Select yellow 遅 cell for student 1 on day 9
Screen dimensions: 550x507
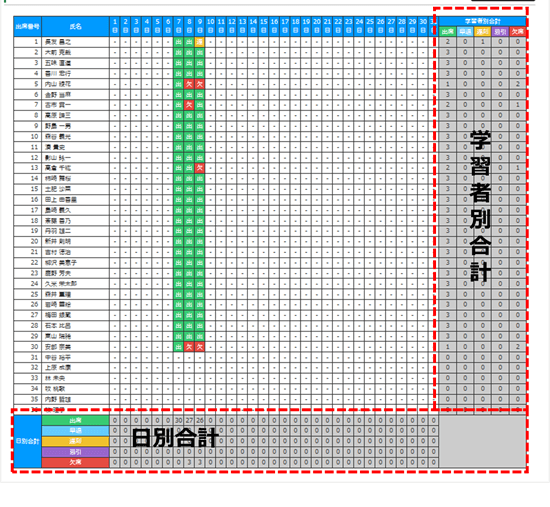coord(200,42)
